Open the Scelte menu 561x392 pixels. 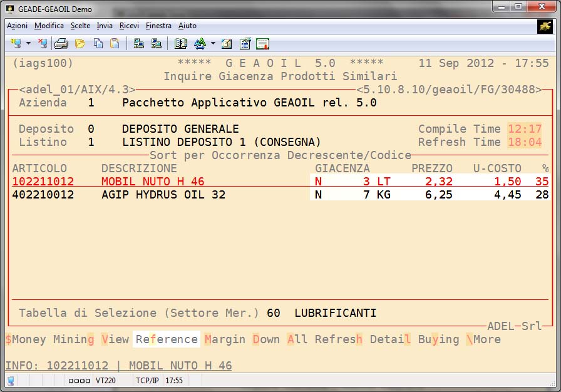click(80, 26)
